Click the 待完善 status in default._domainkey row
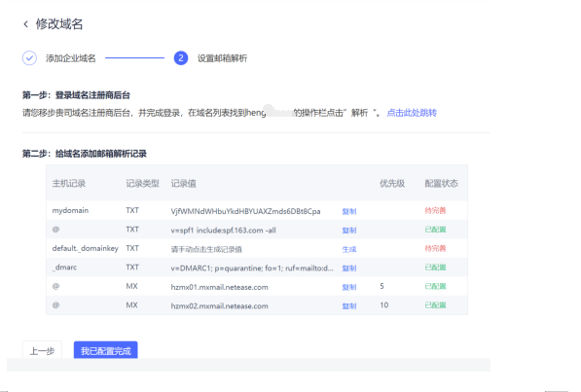 [x=435, y=248]
